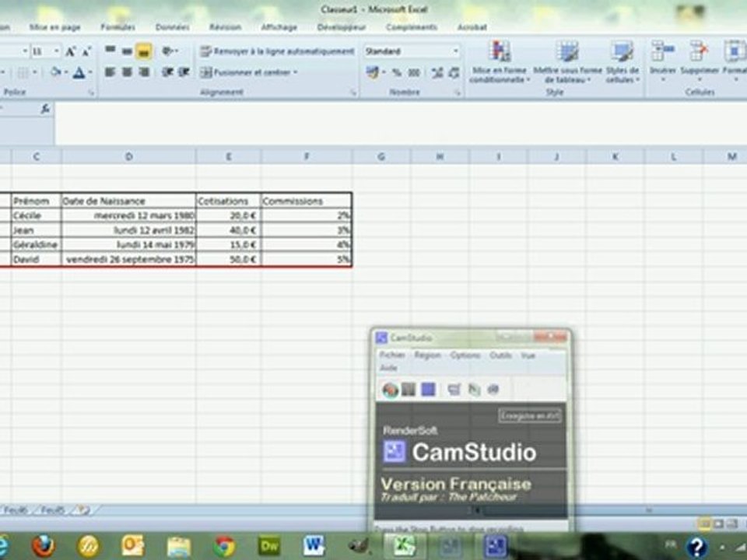The height and width of the screenshot is (560, 747).
Task: Align cell content to the vertical middle
Action: point(127,51)
